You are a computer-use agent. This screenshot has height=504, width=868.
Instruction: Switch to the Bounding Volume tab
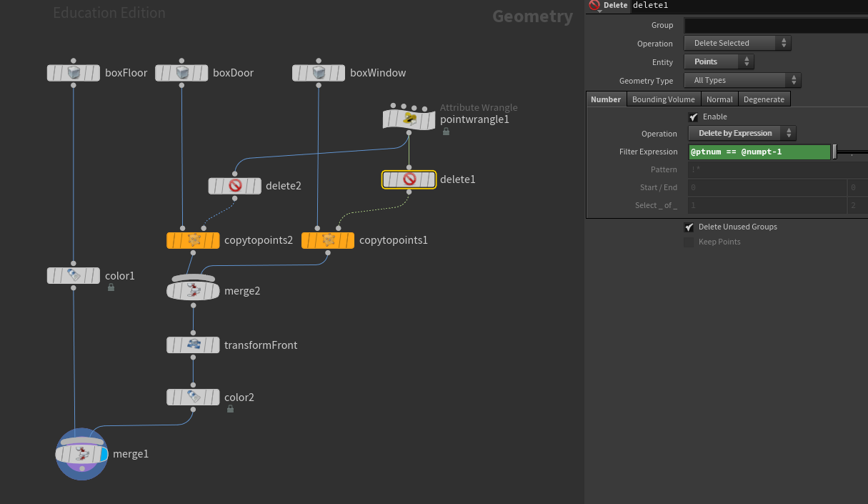663,99
